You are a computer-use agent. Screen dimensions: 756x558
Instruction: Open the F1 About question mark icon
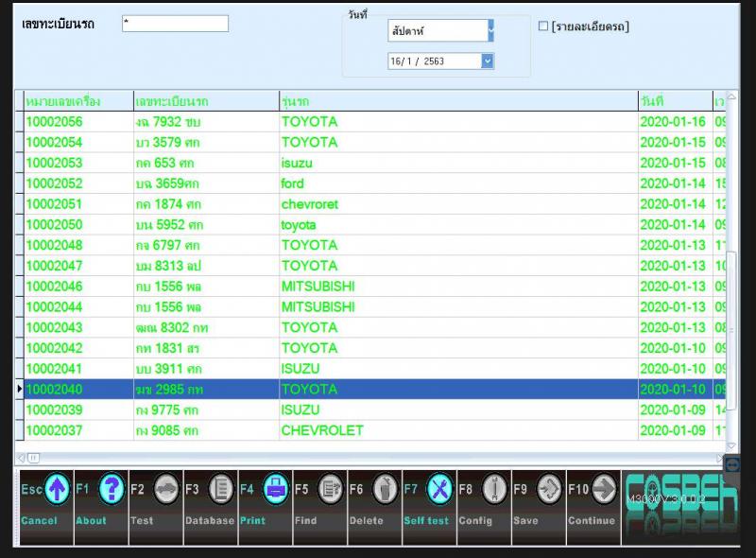tap(112, 489)
